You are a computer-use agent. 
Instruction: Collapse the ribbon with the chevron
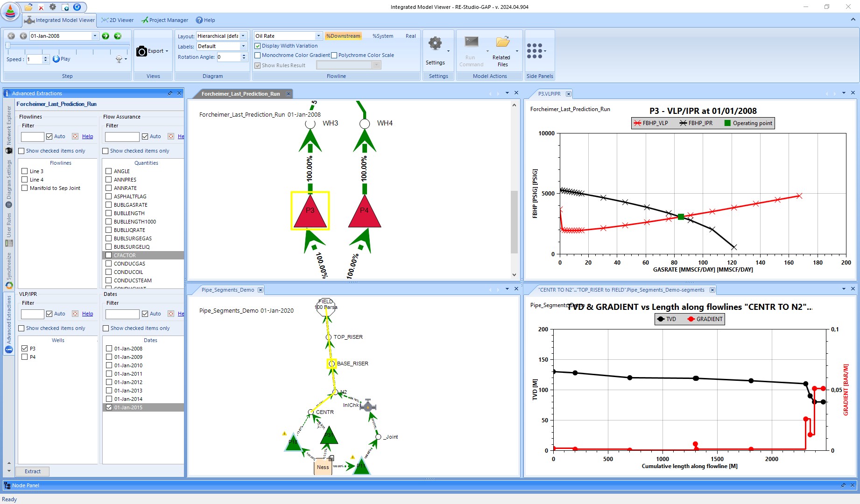[853, 20]
